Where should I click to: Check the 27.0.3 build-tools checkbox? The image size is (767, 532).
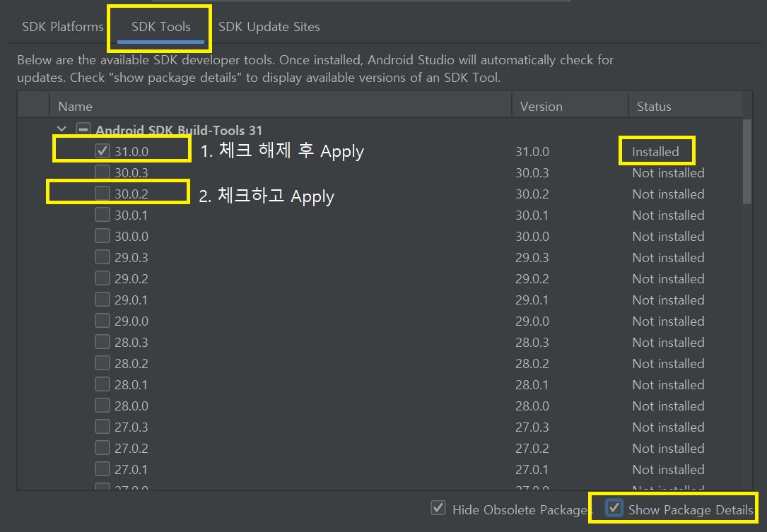tap(103, 427)
